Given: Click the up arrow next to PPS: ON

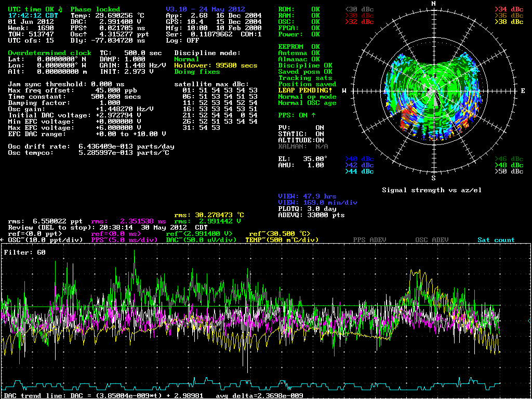Looking at the screenshot, I should [x=313, y=115].
